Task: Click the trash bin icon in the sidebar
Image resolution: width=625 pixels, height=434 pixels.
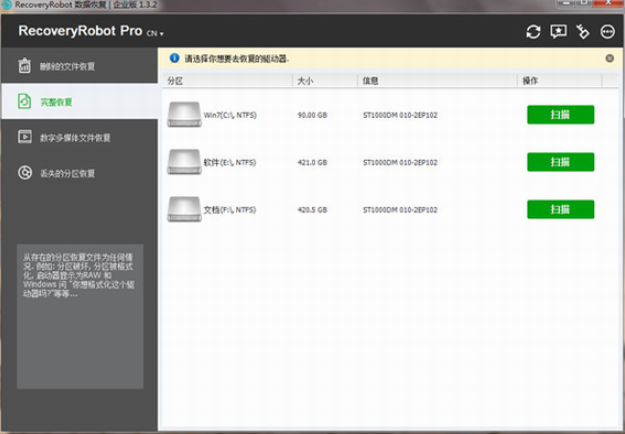Action: click(24, 66)
